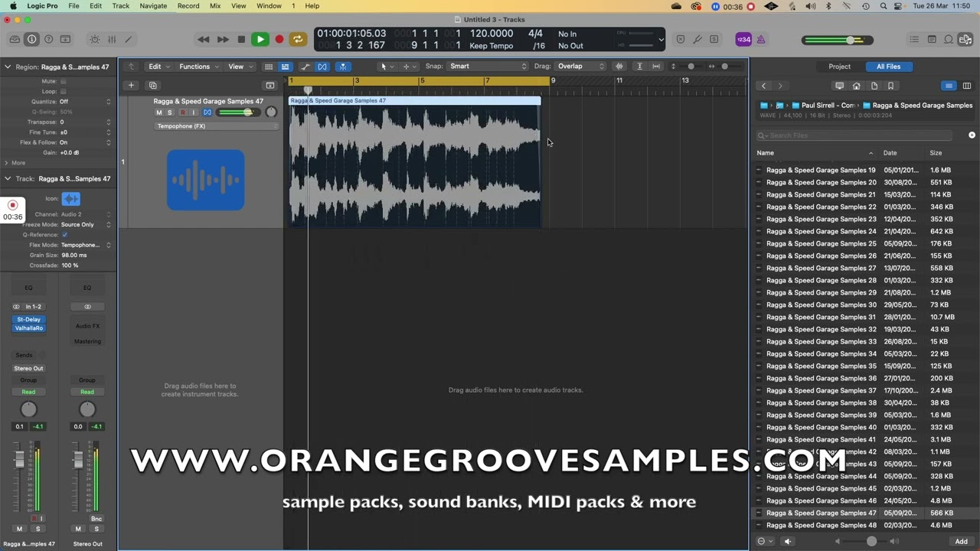The width and height of the screenshot is (980, 551).
Task: Start playback with Play button
Action: click(x=260, y=39)
